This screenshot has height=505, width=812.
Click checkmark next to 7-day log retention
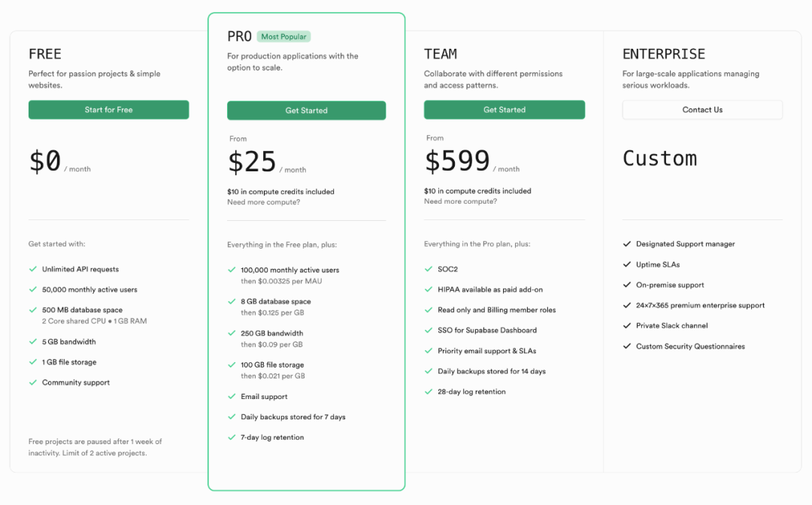232,437
